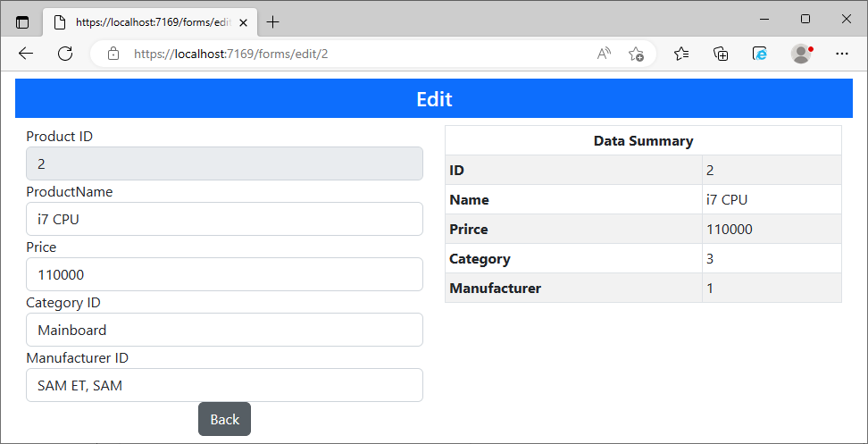The height and width of the screenshot is (444, 868).
Task: Focus the Price input showing 110000
Action: point(225,274)
